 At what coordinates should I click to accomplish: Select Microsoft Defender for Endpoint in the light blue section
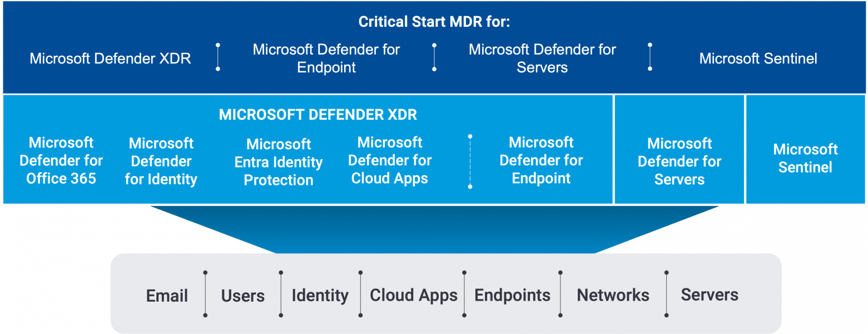point(541,160)
